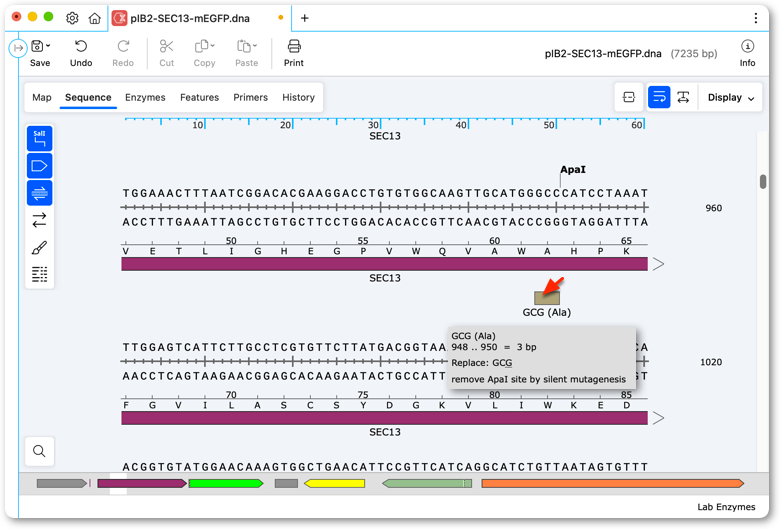Screen dimensions: 780x529
Task: Open a new tab with plus
Action: tap(304, 18)
